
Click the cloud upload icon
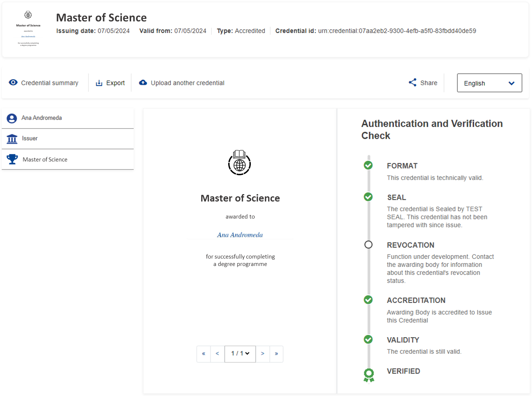143,83
